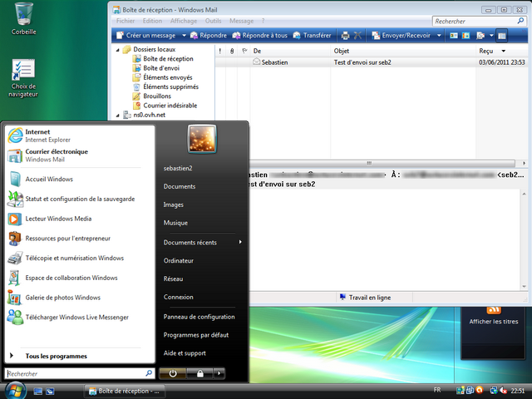Click Show Desktop quick launch icon

click(38, 392)
